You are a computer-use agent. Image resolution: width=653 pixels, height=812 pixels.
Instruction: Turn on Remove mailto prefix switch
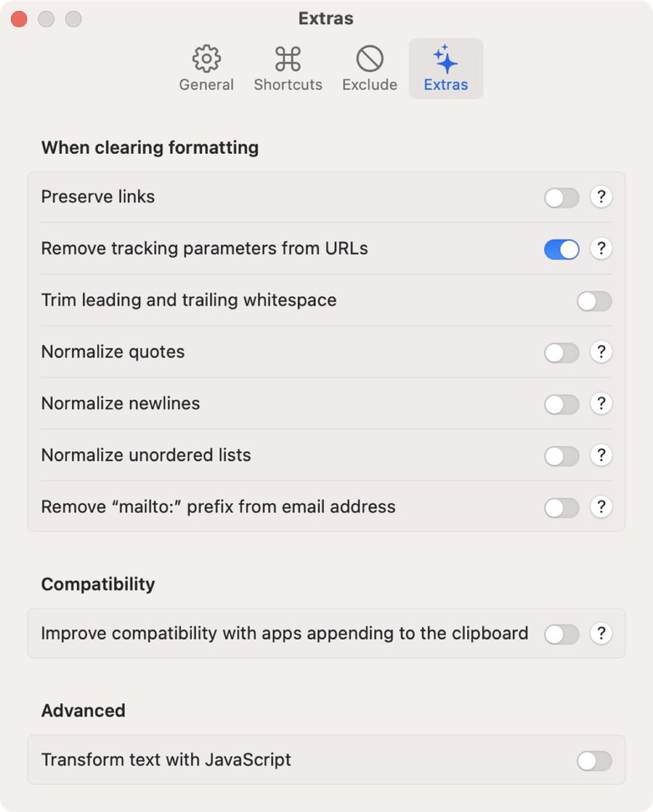point(562,508)
